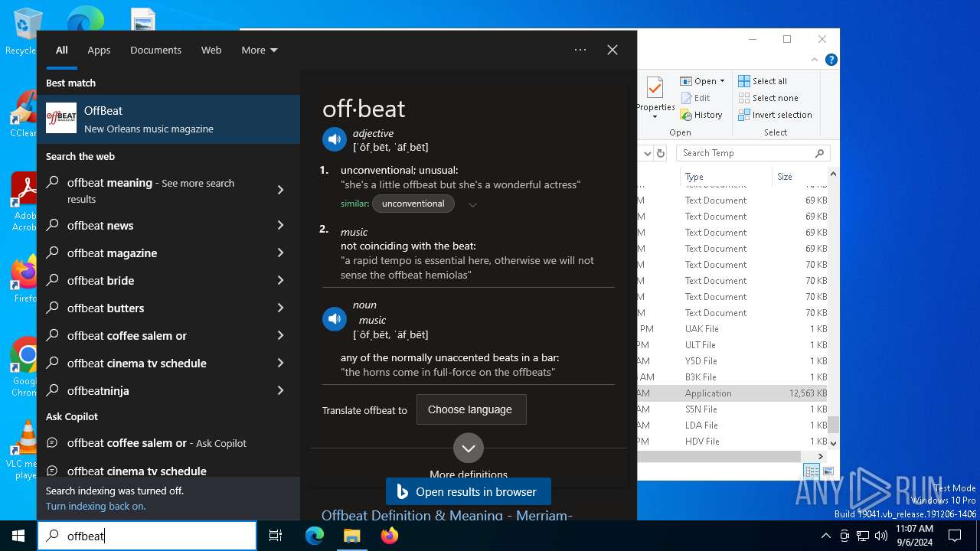Click Search Temp box in Explorer
The width and height of the screenshot is (980, 551).
point(753,153)
